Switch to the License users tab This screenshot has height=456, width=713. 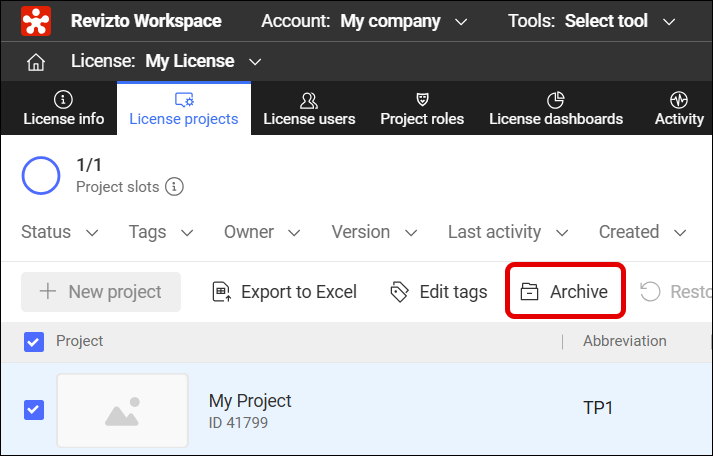coord(309,109)
